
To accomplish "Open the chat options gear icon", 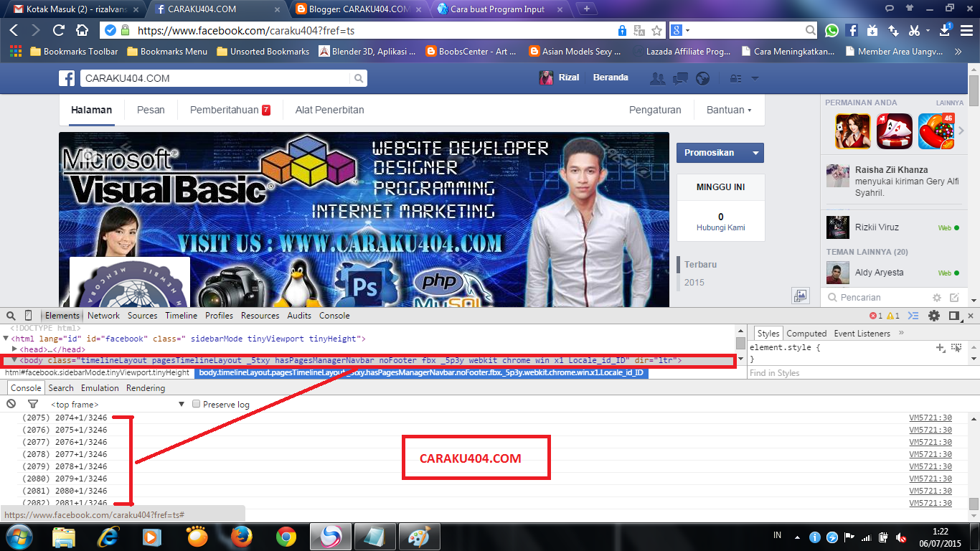I will [x=936, y=297].
